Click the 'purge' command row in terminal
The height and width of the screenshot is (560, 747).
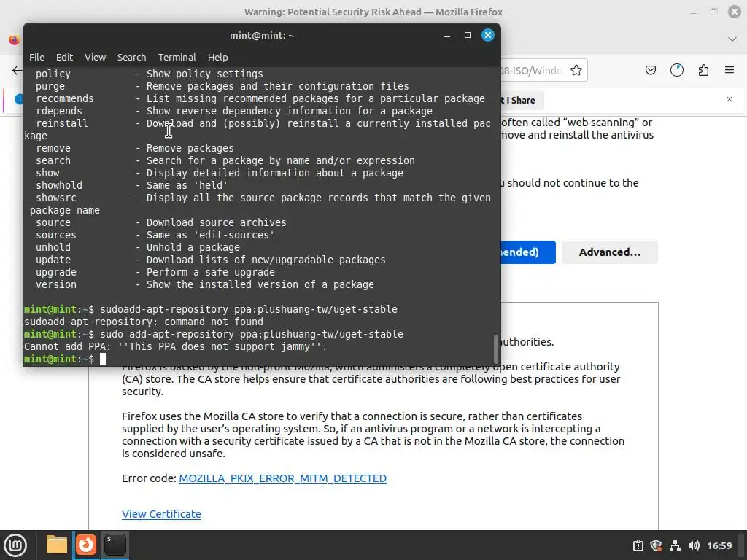coord(222,86)
